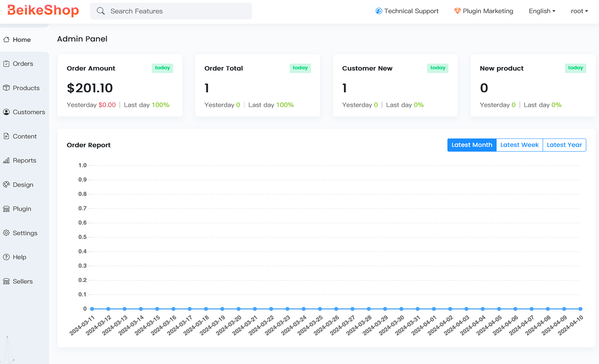Open the English language dropdown
This screenshot has width=599, height=364.
542,11
